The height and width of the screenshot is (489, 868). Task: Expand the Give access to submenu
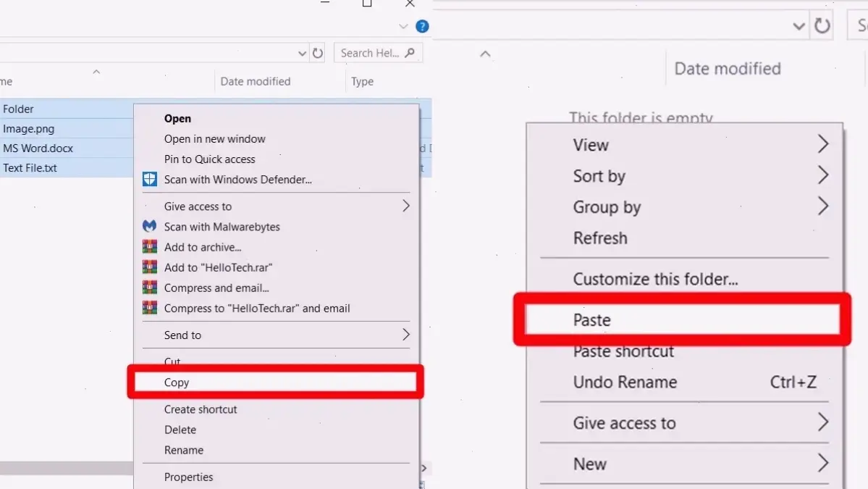click(407, 206)
